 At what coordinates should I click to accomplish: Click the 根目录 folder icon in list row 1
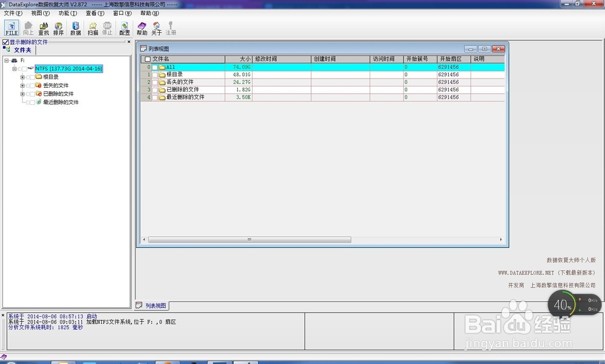(x=162, y=75)
